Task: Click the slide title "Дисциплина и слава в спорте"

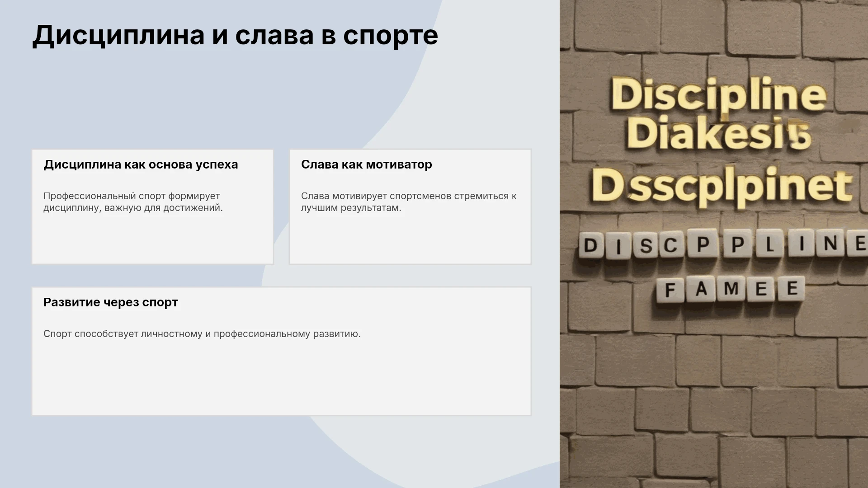Action: click(235, 35)
